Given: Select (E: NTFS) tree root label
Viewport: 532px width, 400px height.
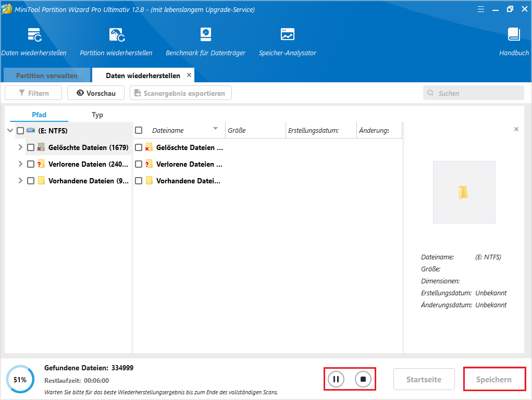Looking at the screenshot, I should pyautogui.click(x=53, y=131).
